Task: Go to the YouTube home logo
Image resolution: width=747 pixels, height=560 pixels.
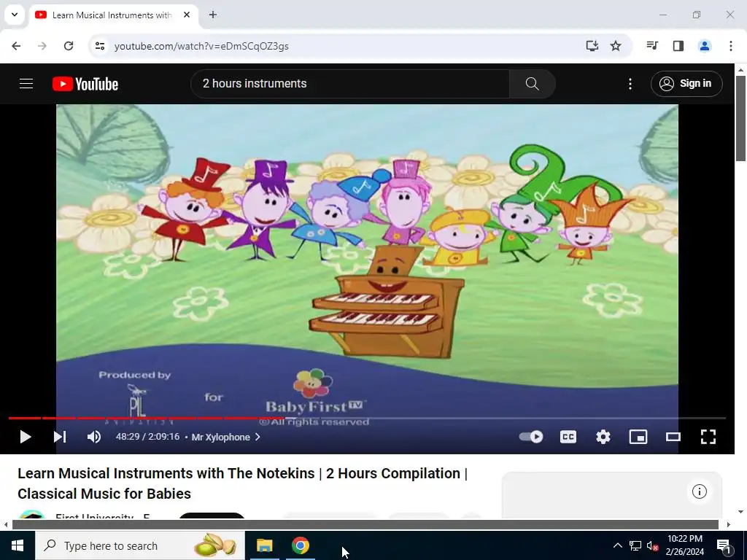Action: tap(85, 84)
